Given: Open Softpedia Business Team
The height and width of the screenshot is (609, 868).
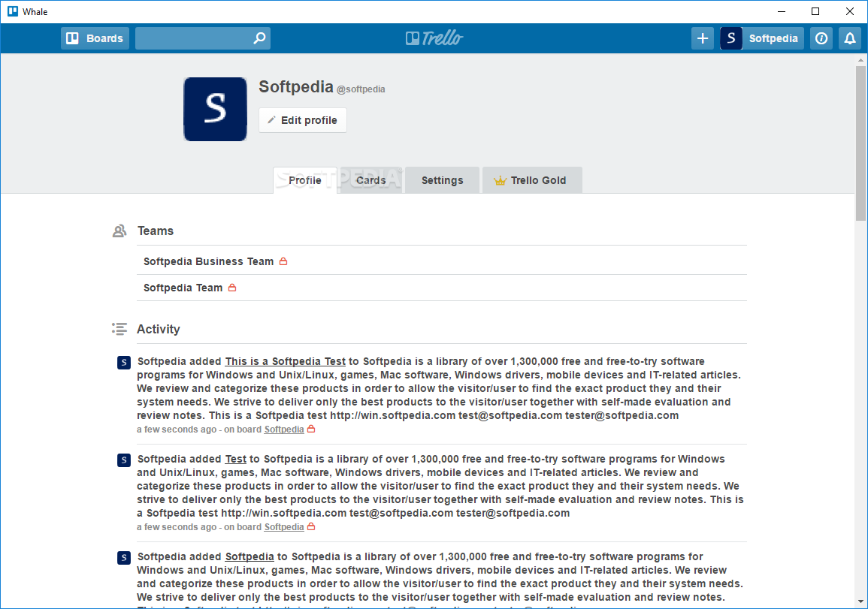Looking at the screenshot, I should pos(209,261).
